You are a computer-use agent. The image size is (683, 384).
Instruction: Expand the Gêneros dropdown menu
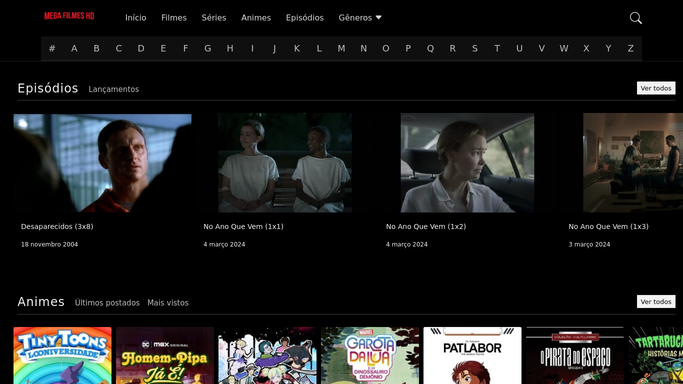point(360,18)
